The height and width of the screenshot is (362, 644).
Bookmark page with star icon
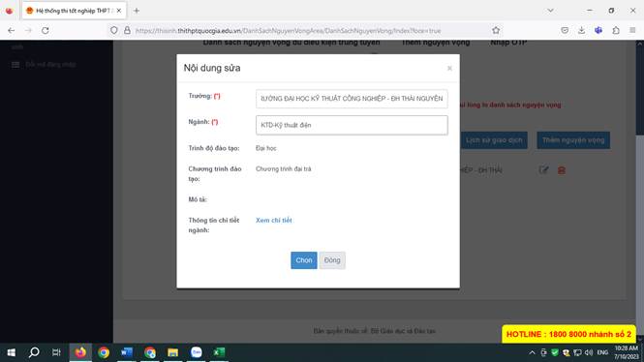pyautogui.click(x=496, y=30)
